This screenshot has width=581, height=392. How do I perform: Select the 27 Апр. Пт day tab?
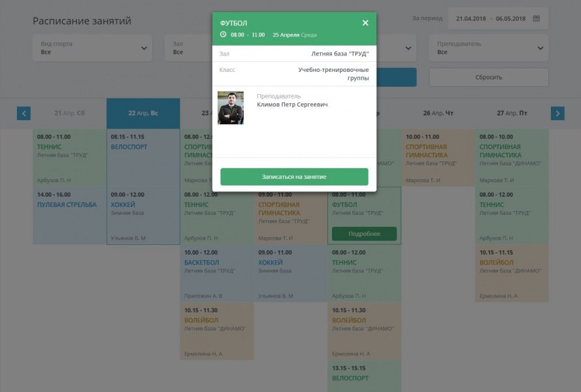coord(512,113)
